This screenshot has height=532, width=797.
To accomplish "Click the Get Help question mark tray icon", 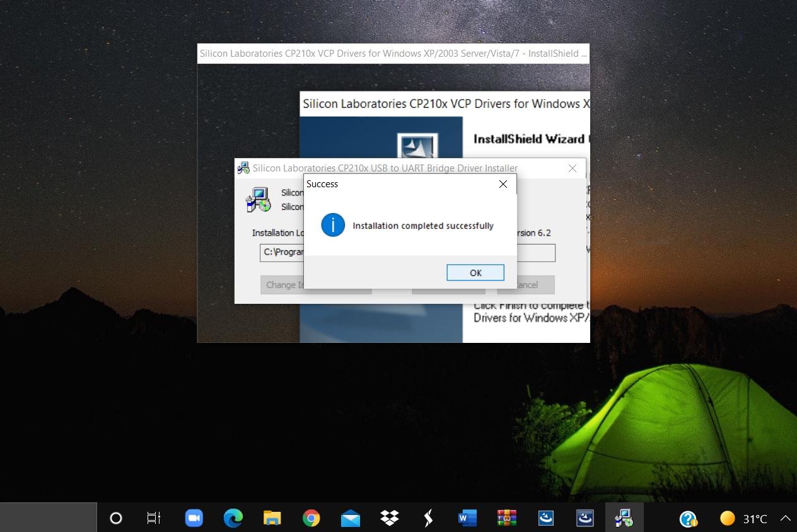I will (x=688, y=519).
